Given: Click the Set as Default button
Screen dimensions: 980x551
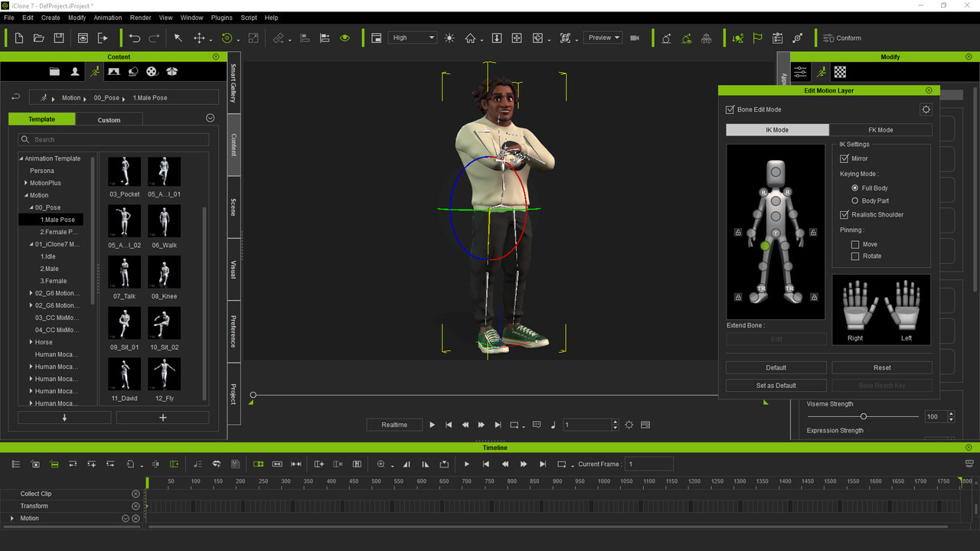Looking at the screenshot, I should [776, 385].
